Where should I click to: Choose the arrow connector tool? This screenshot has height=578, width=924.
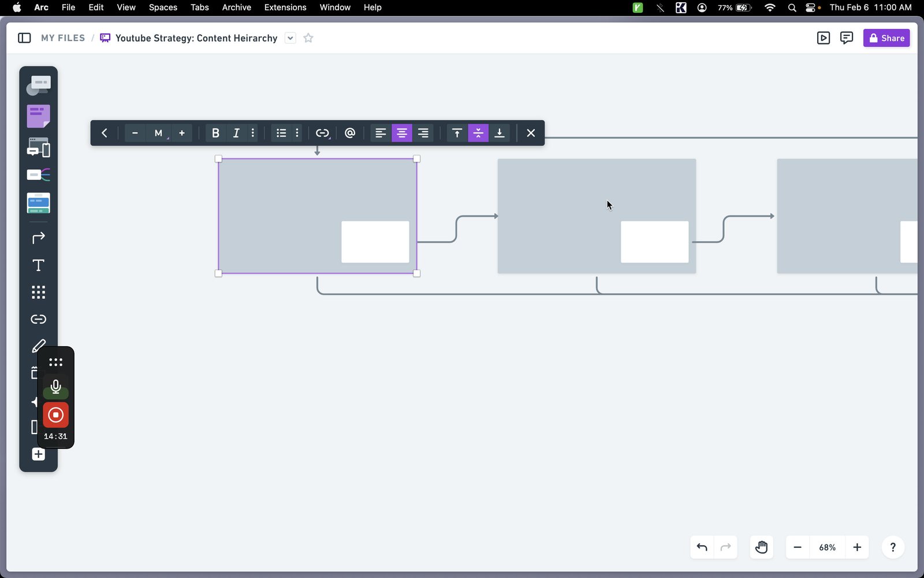38,238
